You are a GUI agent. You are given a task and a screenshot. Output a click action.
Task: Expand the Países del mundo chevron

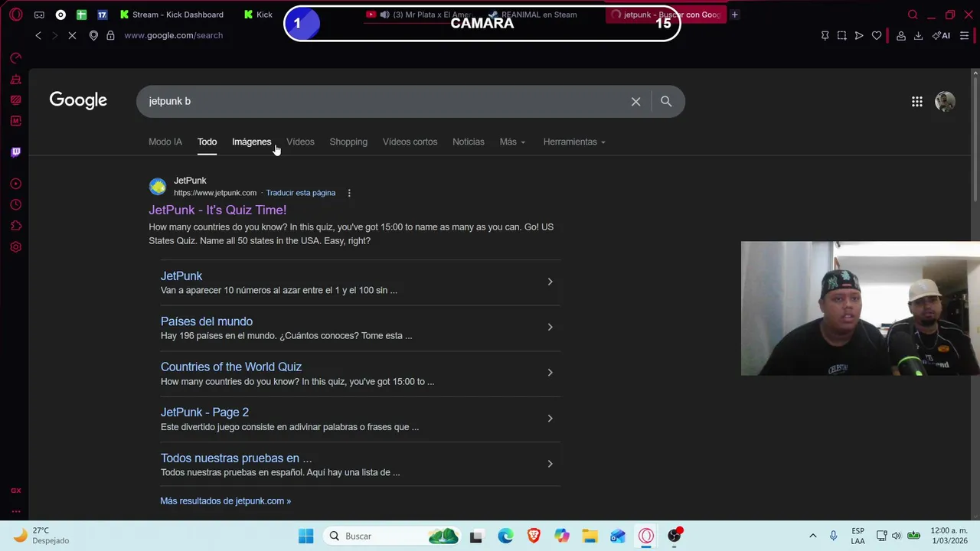point(550,327)
